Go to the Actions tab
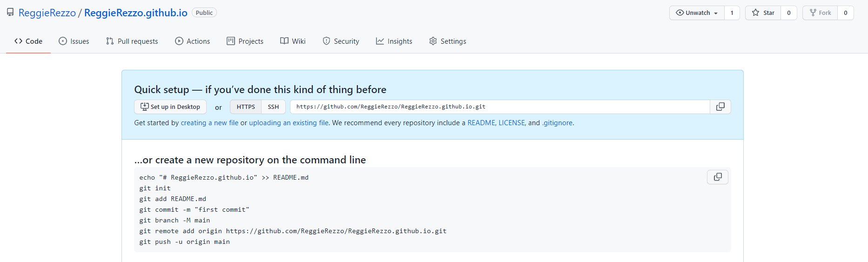The height and width of the screenshot is (262, 868). pos(193,41)
